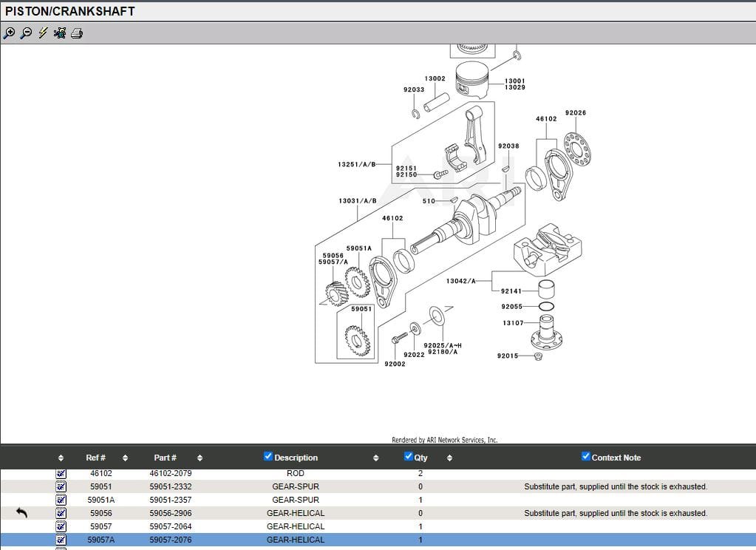Click the add-to-list icon for ROD row
The height and width of the screenshot is (550, 756).
[61, 473]
